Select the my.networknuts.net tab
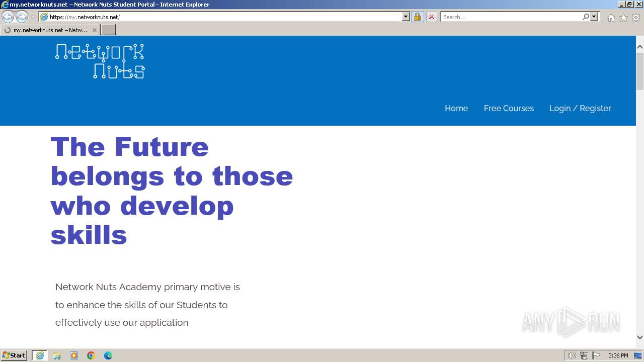644x362 pixels. click(50, 30)
